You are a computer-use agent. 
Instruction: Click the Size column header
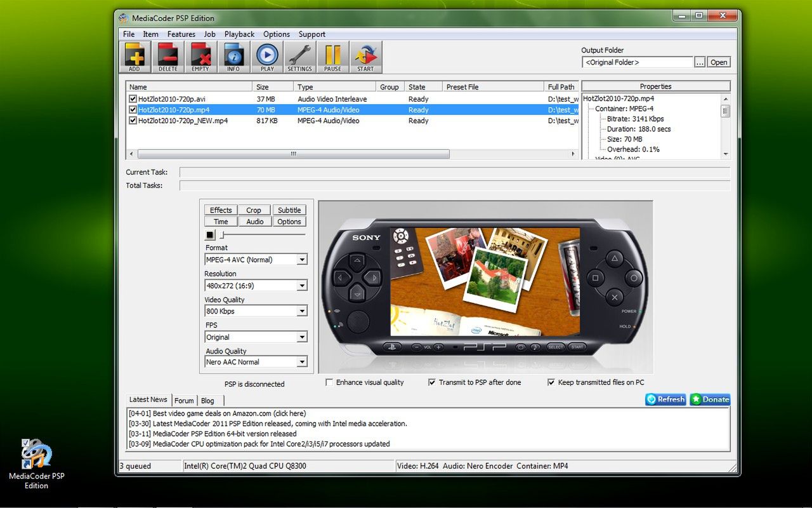point(273,87)
